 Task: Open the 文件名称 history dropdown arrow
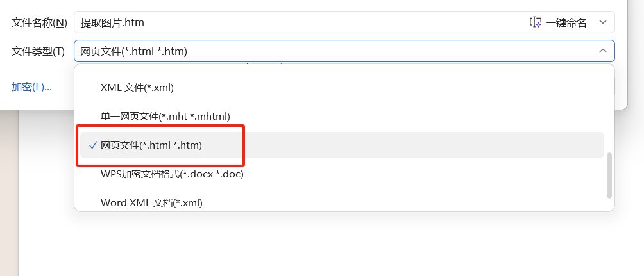tap(602, 22)
